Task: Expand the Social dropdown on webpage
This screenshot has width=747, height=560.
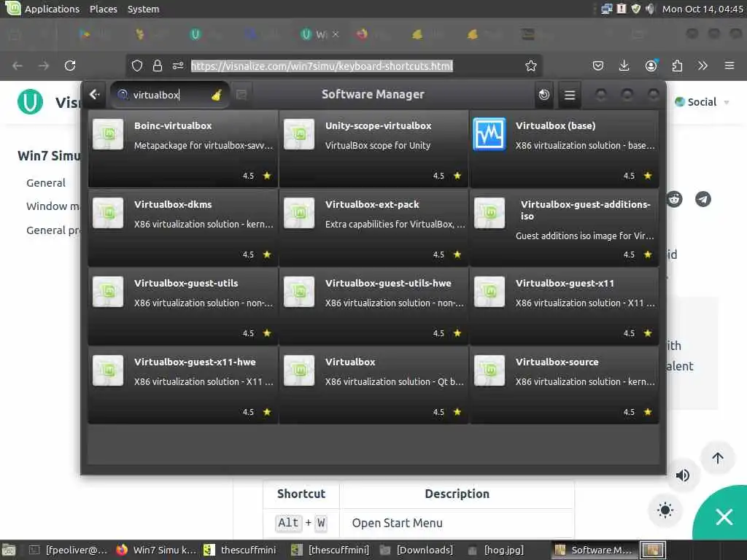Action: (x=702, y=102)
